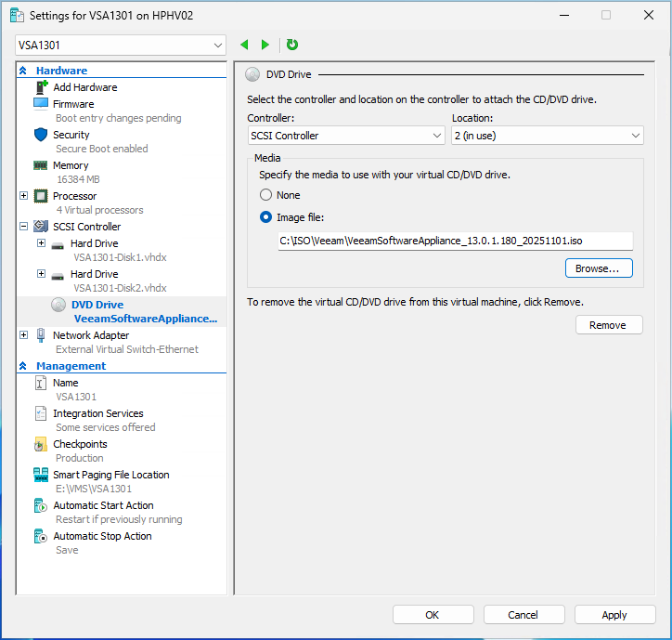Click the green forward navigation arrow
672x640 pixels.
(265, 45)
